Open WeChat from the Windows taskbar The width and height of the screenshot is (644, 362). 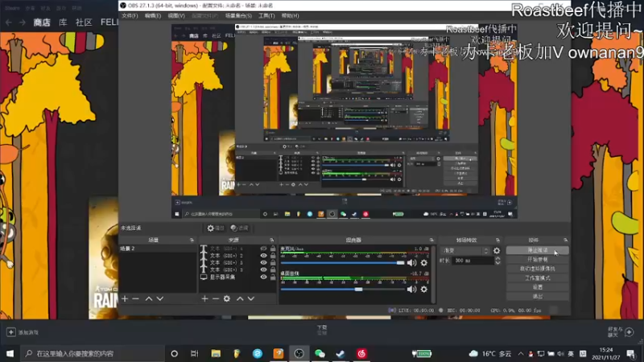tap(320, 353)
